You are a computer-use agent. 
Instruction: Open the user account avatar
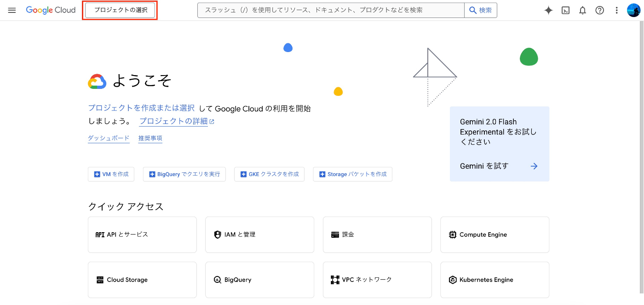pos(633,10)
